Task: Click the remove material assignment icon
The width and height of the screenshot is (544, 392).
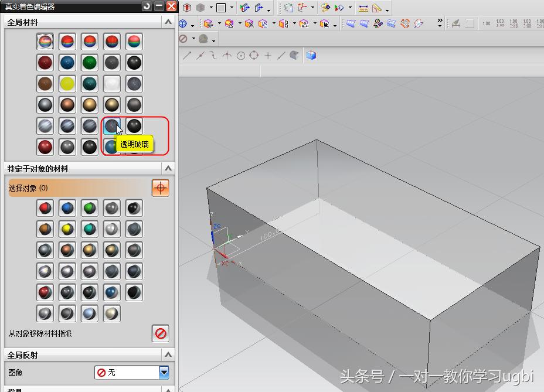Action: click(x=161, y=333)
